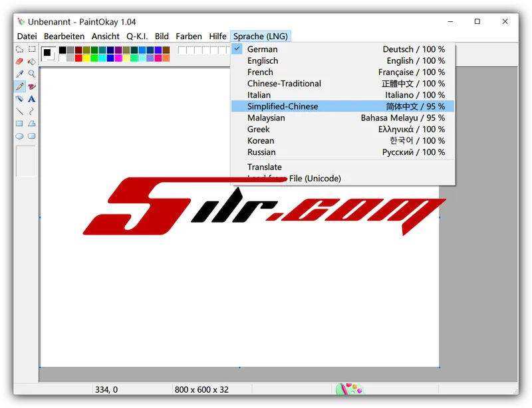Choose the Brush tool

coord(32,86)
